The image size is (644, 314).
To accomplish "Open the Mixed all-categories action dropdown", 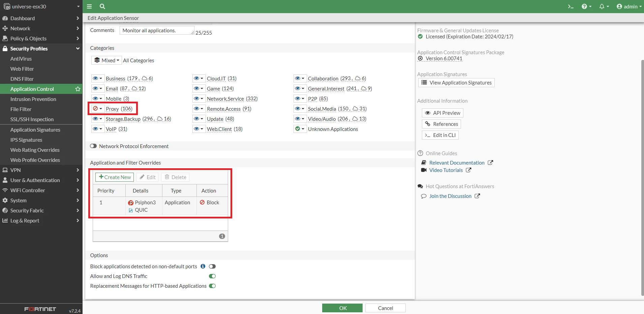I will coord(106,60).
